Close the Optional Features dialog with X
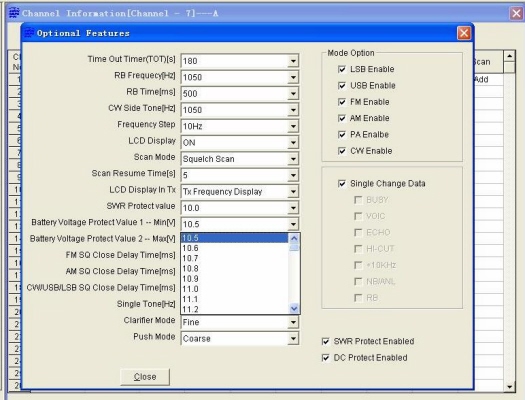The width and height of the screenshot is (525, 400). tap(464, 33)
